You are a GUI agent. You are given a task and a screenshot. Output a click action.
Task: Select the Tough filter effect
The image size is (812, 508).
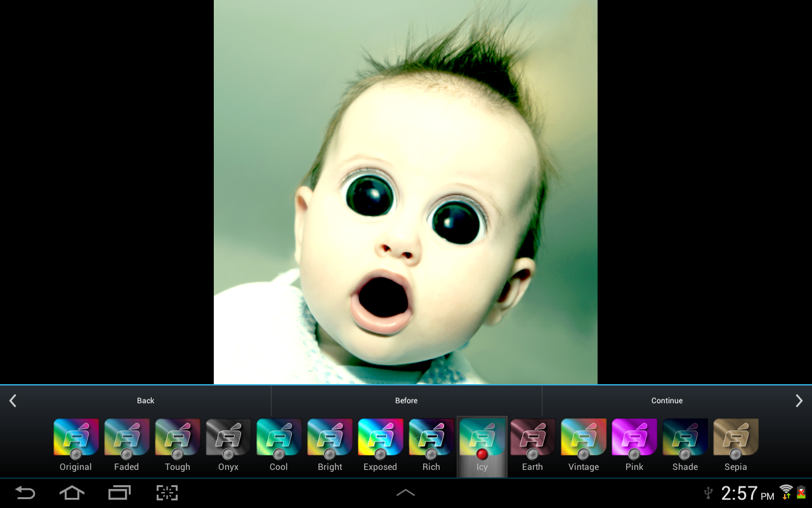pos(177,438)
